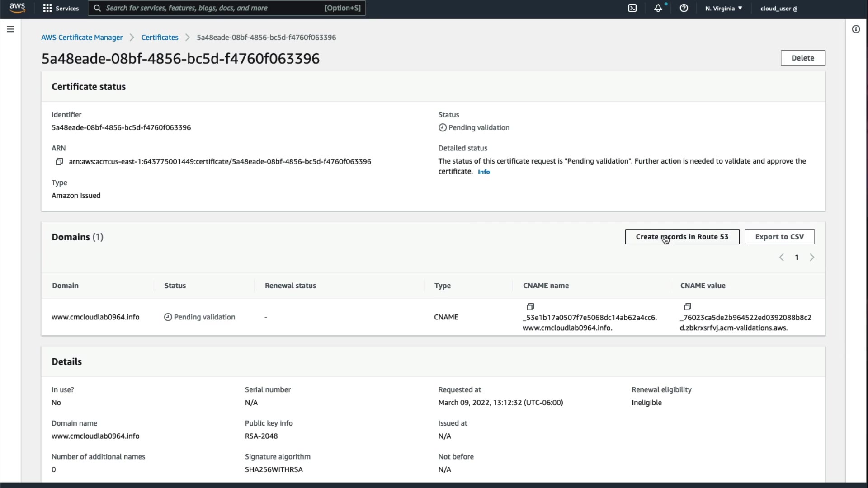The image size is (868, 488).
Task: Open the AWS CloudShell icon
Action: 632,8
